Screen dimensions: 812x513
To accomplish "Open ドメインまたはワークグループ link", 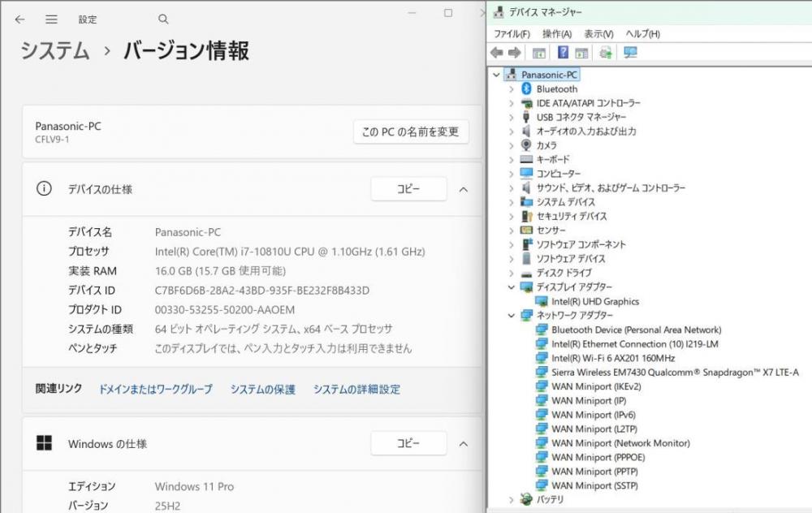I will click(155, 390).
